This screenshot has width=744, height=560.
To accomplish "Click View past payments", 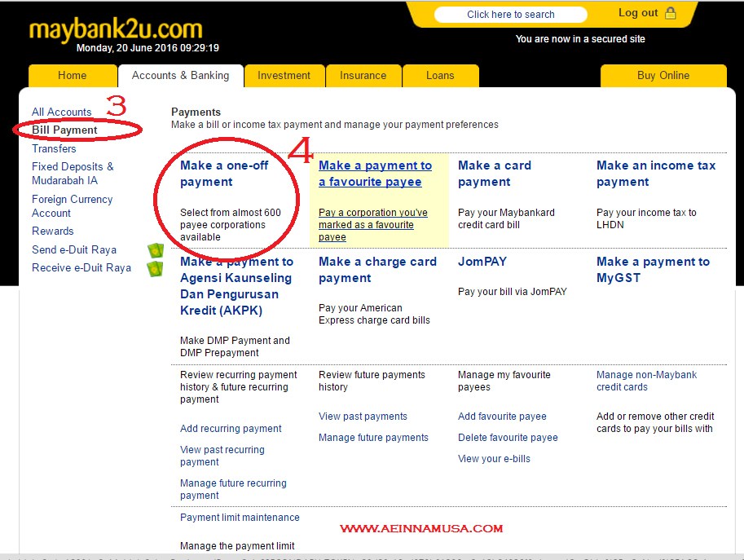I will pos(363,417).
